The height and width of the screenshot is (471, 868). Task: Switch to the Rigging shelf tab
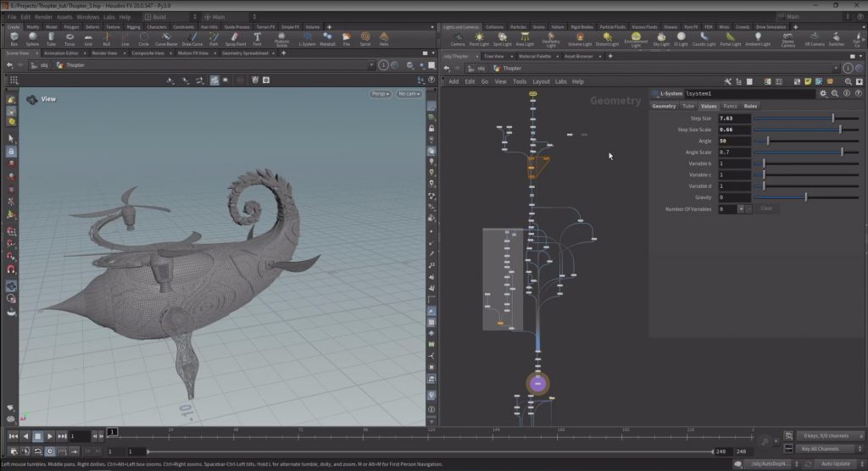click(133, 26)
